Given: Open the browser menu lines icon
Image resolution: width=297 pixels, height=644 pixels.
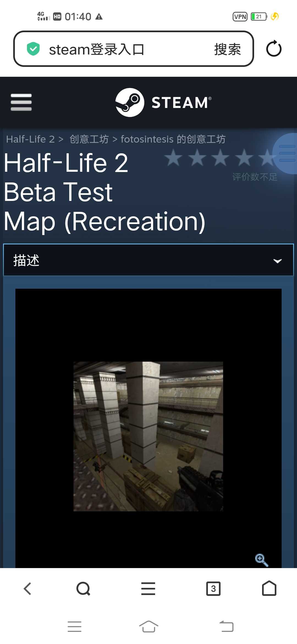Looking at the screenshot, I should pyautogui.click(x=148, y=589).
